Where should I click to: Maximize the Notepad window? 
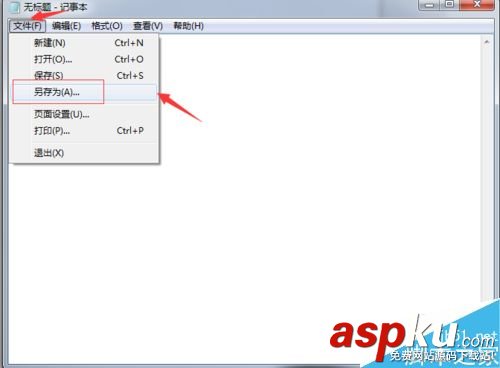tap(449, 5)
